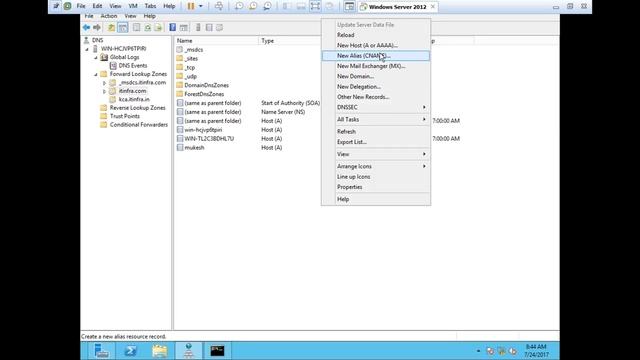The width and height of the screenshot is (640, 360).
Task: Select Other New Records menu entry
Action: 376,97
